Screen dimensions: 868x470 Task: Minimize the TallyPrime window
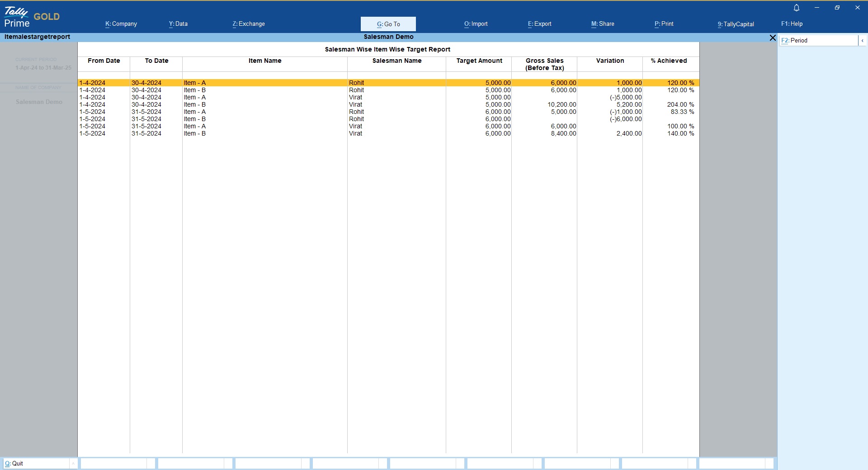tap(816, 8)
